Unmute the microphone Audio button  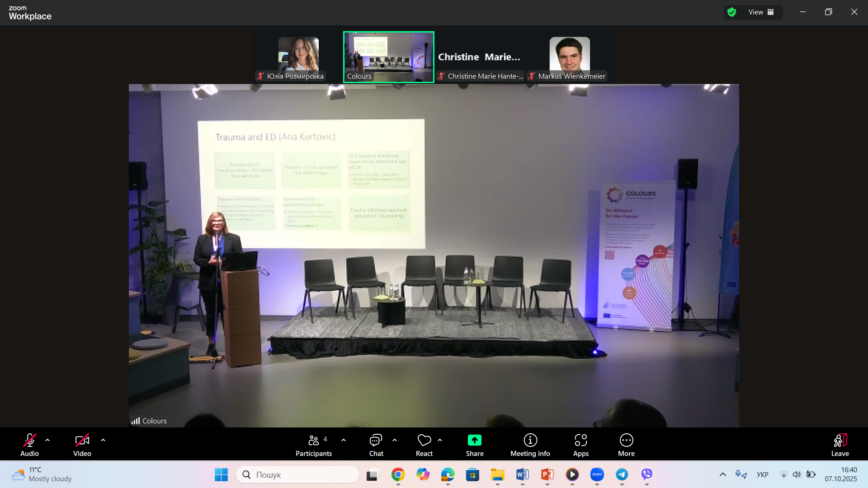point(29,445)
